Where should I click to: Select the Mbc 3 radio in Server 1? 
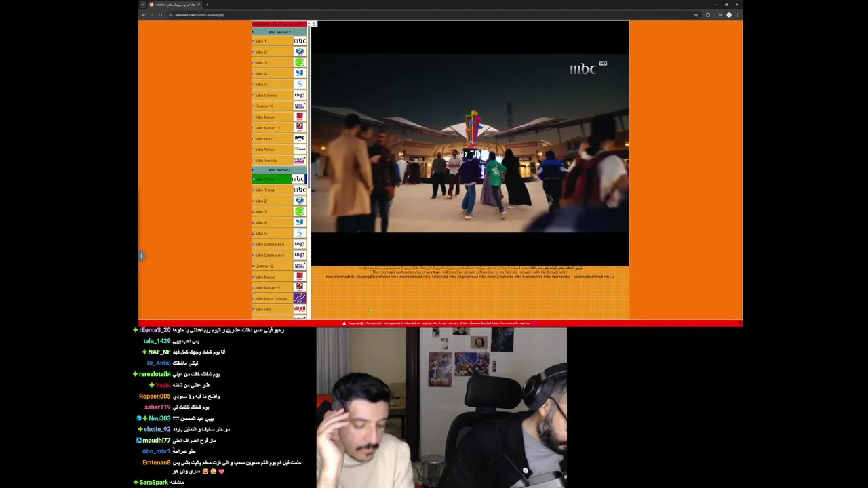(x=254, y=63)
